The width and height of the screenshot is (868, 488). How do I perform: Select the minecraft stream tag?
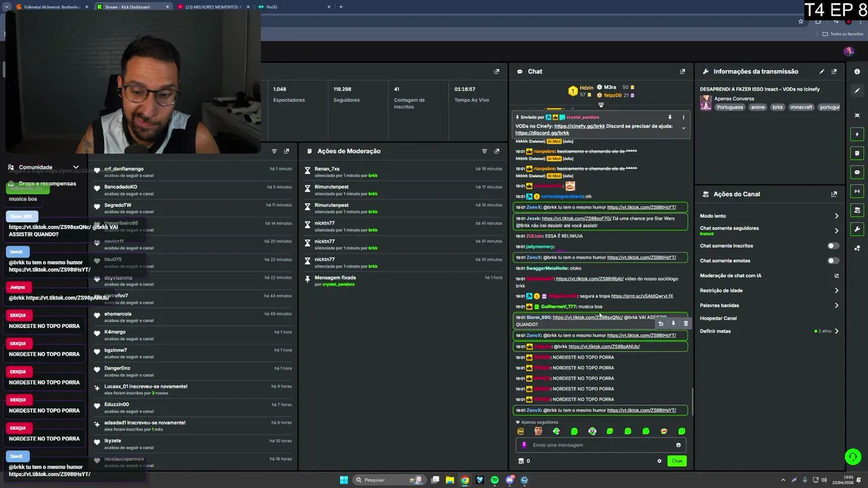click(x=801, y=107)
